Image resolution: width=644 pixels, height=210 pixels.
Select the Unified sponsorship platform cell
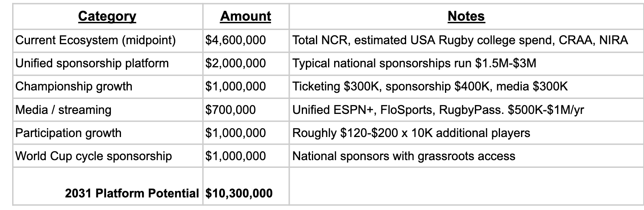(92, 63)
